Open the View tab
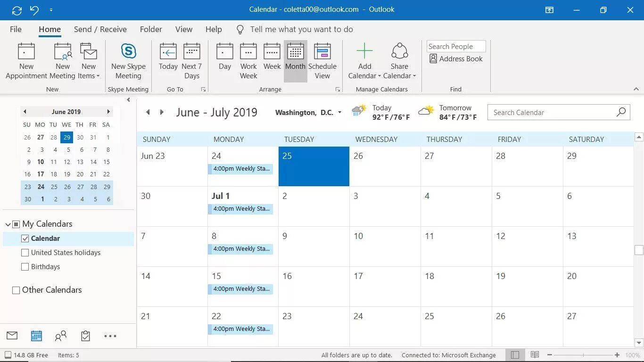 pos(184,29)
